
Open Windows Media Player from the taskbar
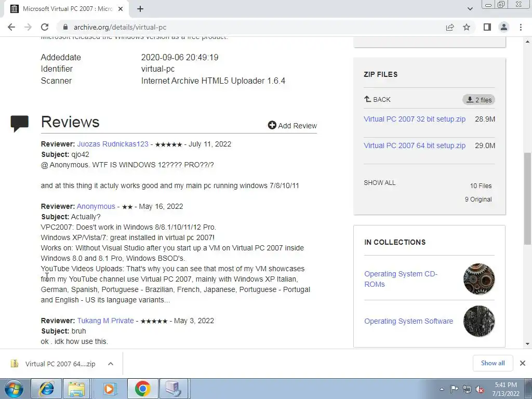tap(109, 389)
